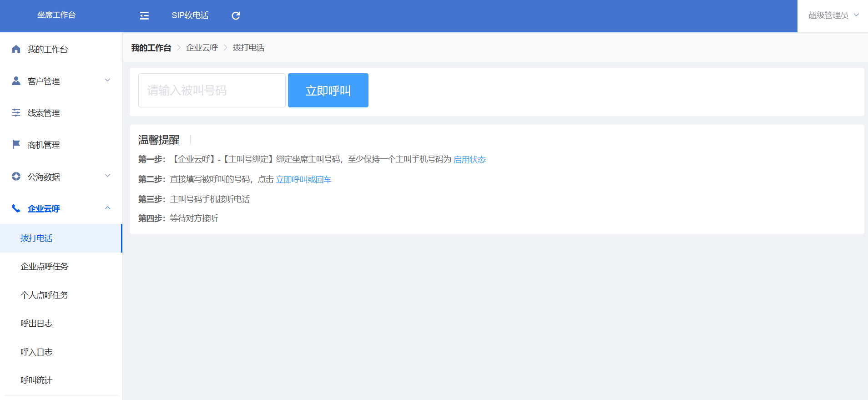Click the 客户管理 sidebar label
This screenshot has height=400, width=868.
point(44,81)
